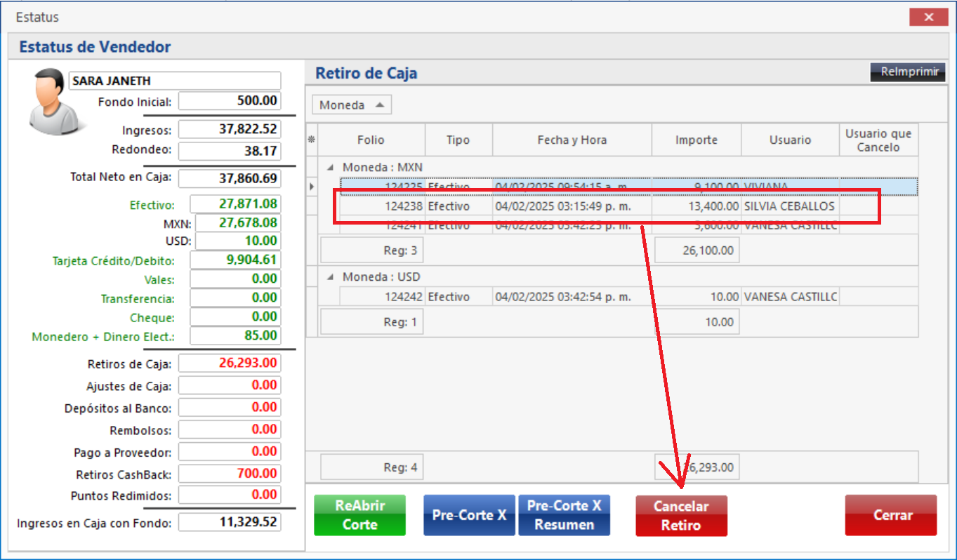The width and height of the screenshot is (957, 560).
Task: Click the grid selector asterisk icon
Action: coord(312,140)
